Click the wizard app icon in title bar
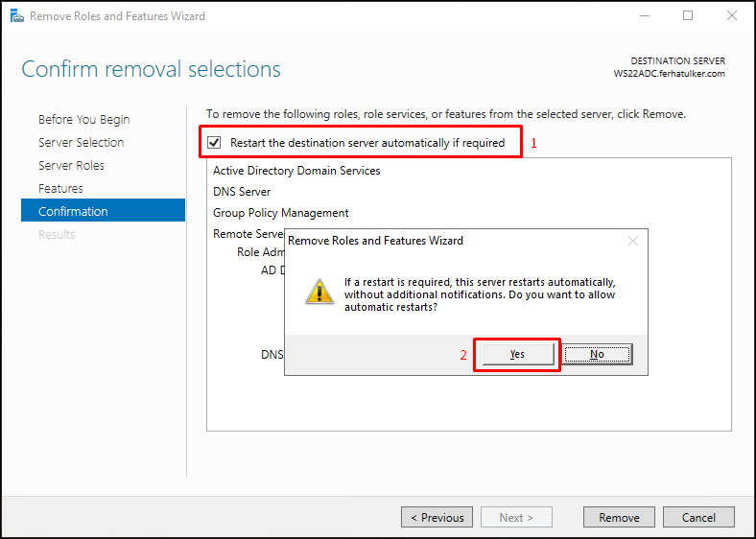Viewport: 756px width, 539px height. (16, 16)
